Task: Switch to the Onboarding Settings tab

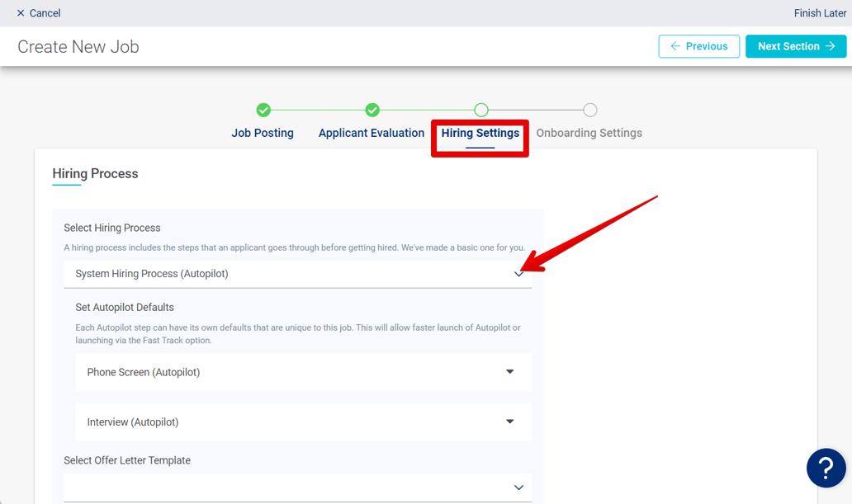Action: 589,132
